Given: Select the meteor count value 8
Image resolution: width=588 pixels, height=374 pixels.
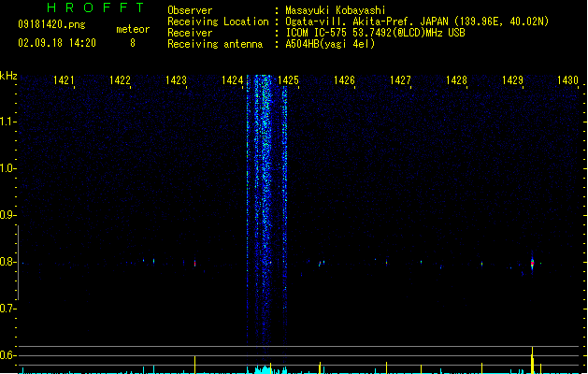Looking at the screenshot, I should click(x=133, y=43).
